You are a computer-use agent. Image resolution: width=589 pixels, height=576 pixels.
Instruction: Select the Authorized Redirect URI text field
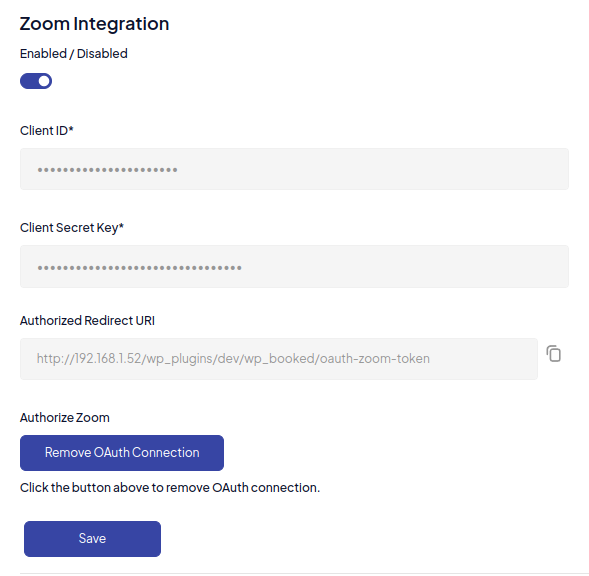(279, 359)
